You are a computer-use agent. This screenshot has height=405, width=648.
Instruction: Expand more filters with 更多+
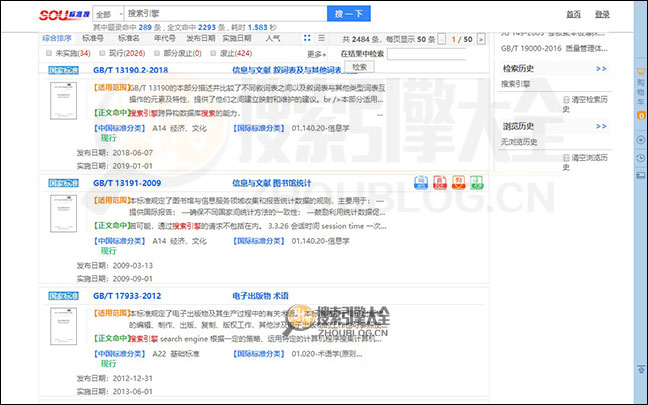point(316,54)
